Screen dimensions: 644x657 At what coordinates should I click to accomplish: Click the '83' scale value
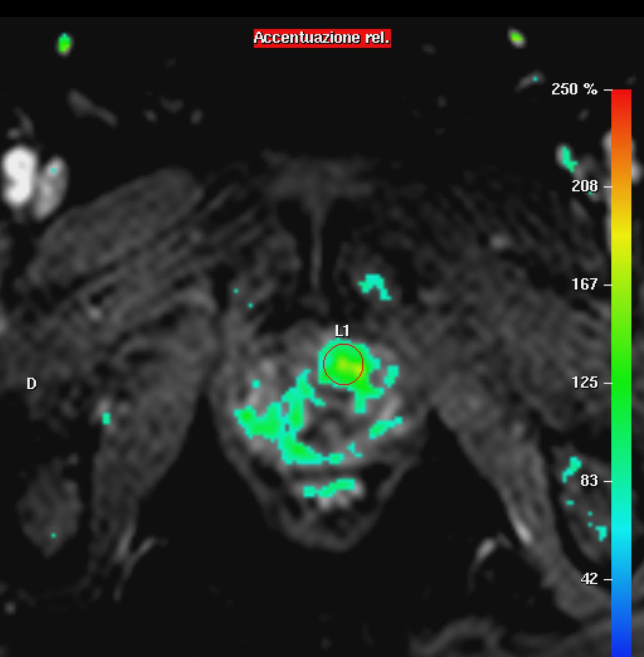589,480
